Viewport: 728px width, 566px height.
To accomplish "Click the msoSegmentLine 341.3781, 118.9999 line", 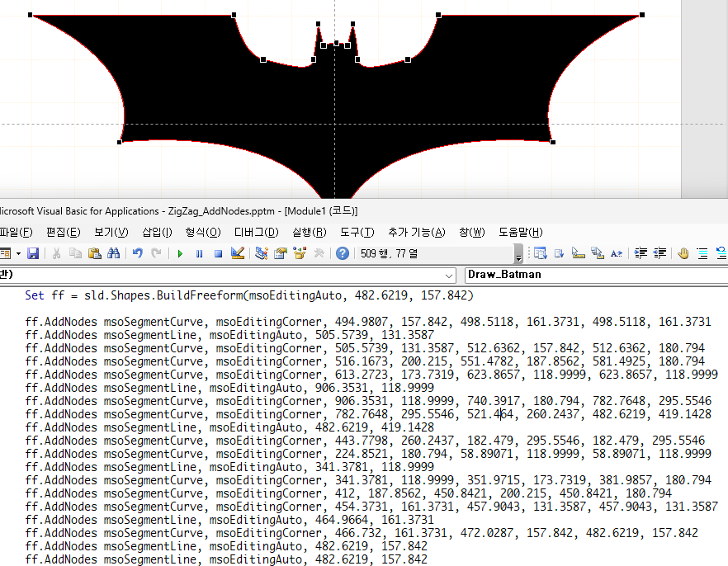I will click(229, 467).
